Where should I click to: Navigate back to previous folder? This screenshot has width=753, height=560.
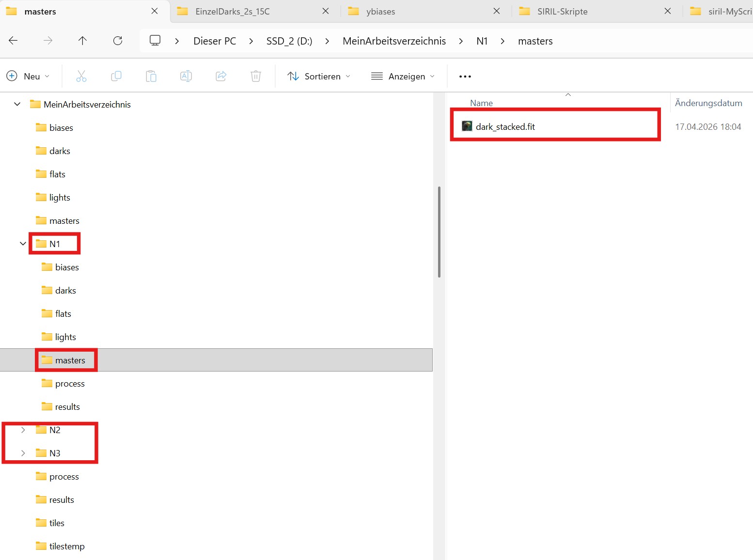click(x=14, y=41)
